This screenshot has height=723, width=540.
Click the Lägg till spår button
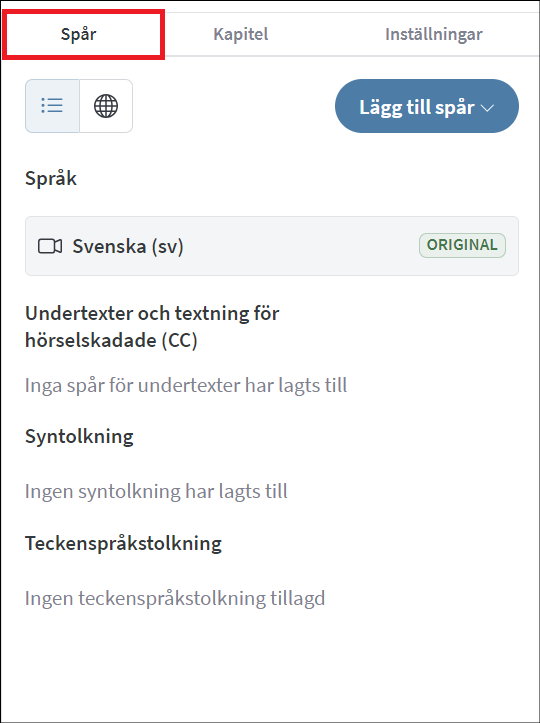pos(427,106)
